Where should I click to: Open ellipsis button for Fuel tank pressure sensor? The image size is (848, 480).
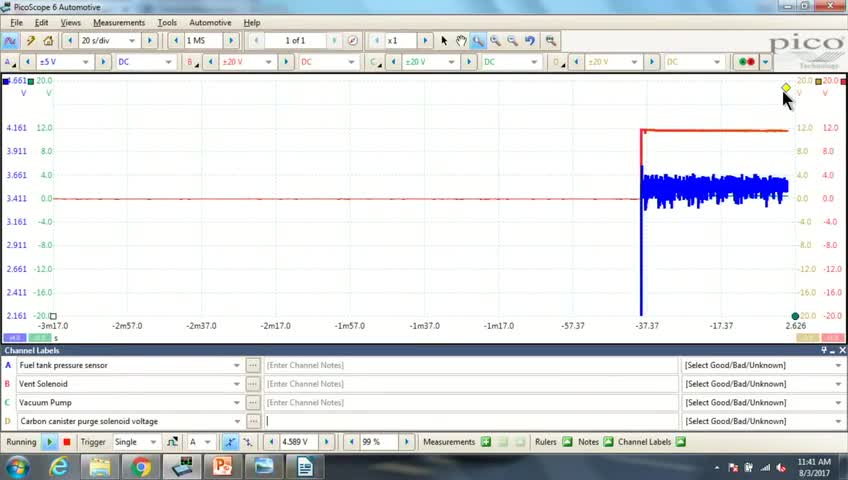pos(253,365)
